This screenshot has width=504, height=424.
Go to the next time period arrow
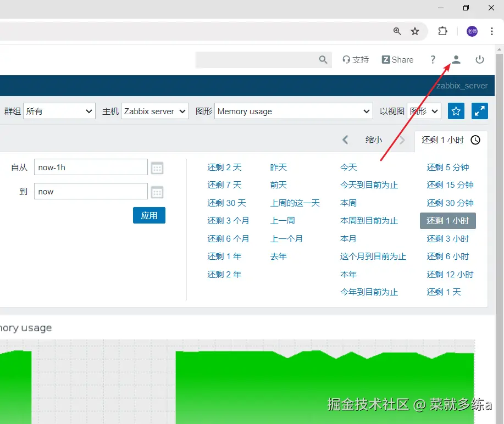tap(402, 140)
